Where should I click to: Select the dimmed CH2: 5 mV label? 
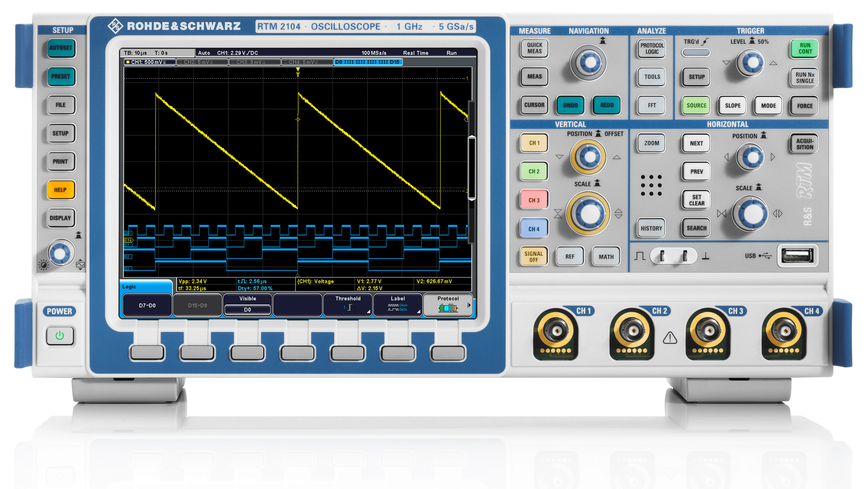pos(202,62)
